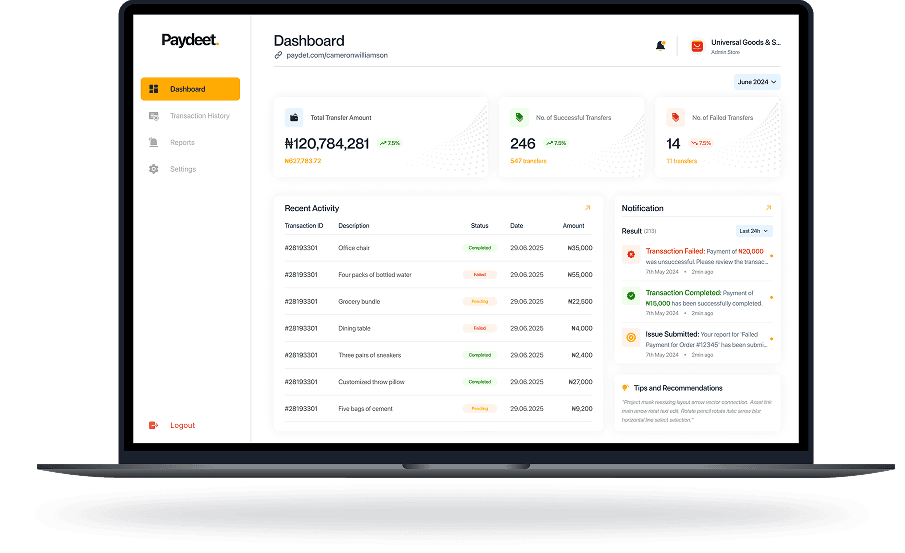905x553 pixels.
Task: Click the Amount column header
Action: point(574,226)
